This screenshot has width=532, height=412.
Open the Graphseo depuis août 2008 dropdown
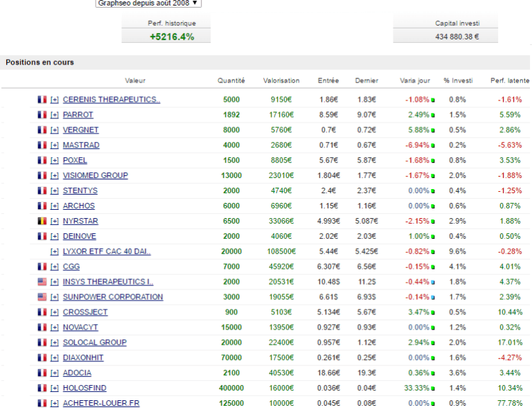(x=148, y=3)
